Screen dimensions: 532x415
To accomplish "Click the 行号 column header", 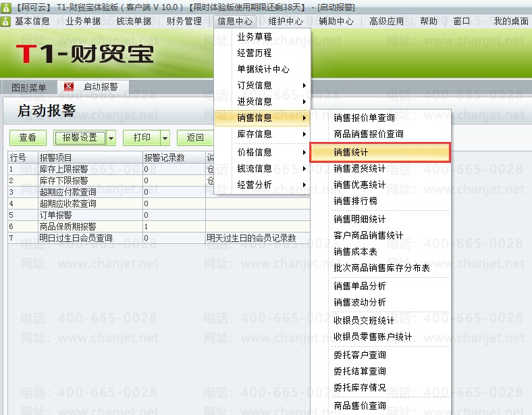I will [x=23, y=157].
